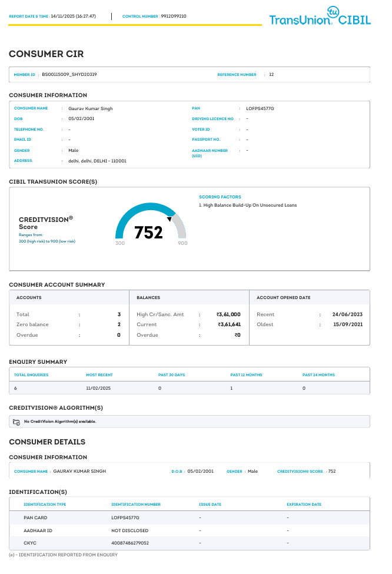
Task: Click the ACCOUNT OPENED DATE header
Action: [x=283, y=298]
